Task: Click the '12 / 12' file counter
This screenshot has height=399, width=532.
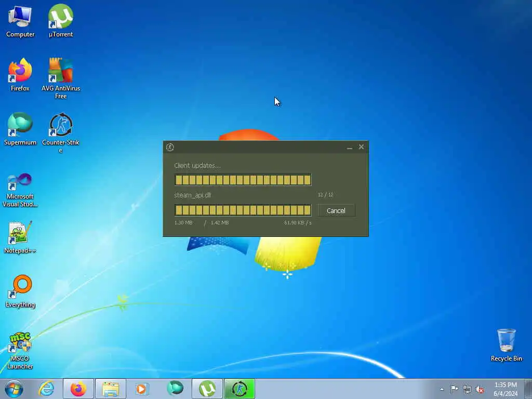Action: [x=325, y=195]
